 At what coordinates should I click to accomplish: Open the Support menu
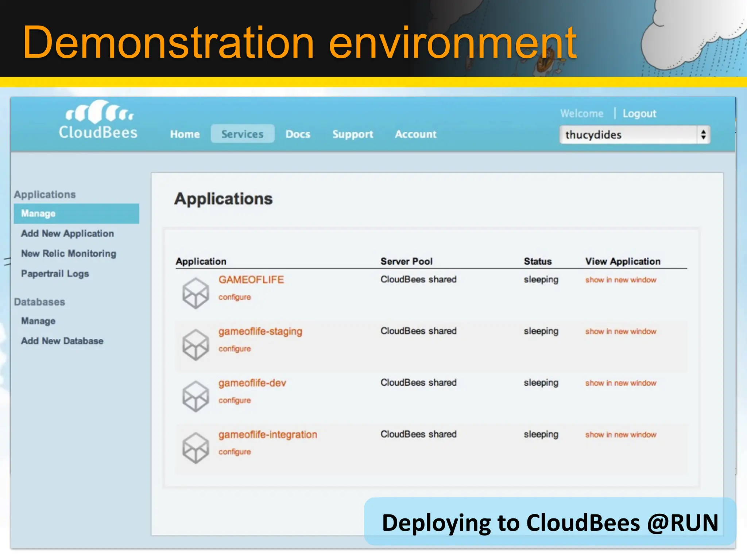click(353, 134)
